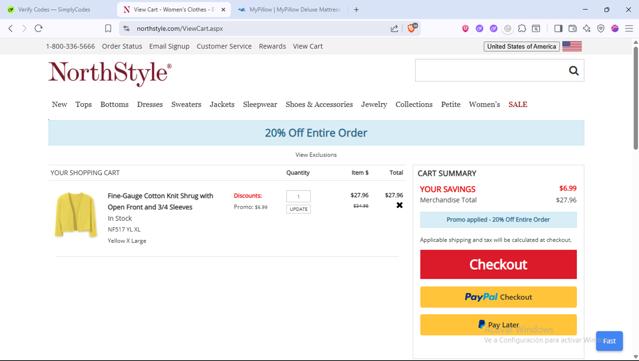Open the Collections menu category
This screenshot has height=361, width=639.
click(414, 104)
